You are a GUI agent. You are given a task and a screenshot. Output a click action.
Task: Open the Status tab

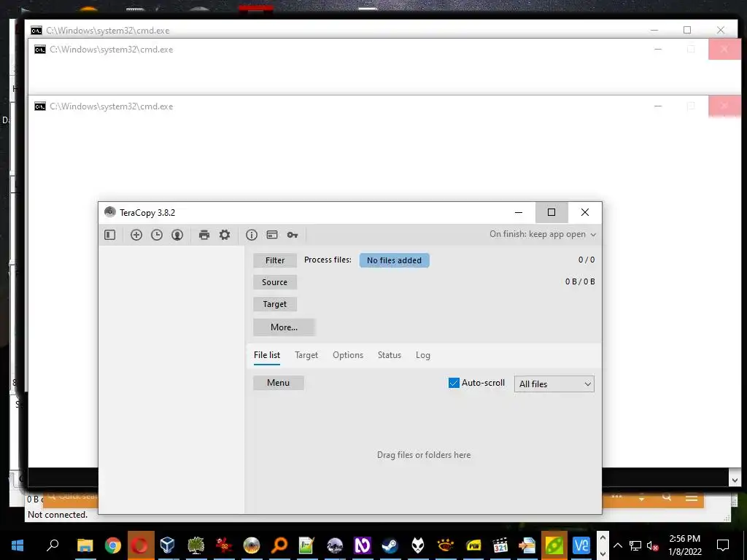(x=390, y=355)
